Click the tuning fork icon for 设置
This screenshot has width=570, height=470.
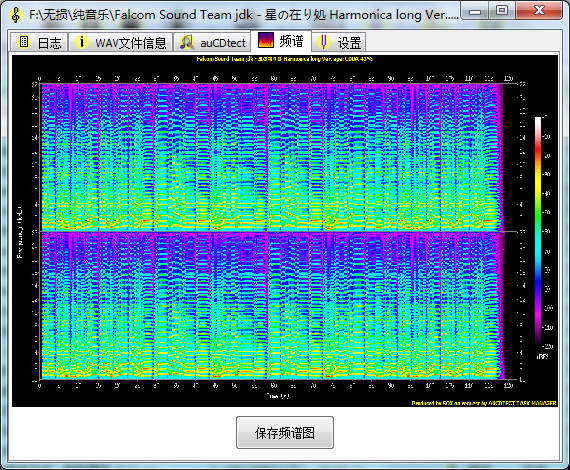coord(324,42)
